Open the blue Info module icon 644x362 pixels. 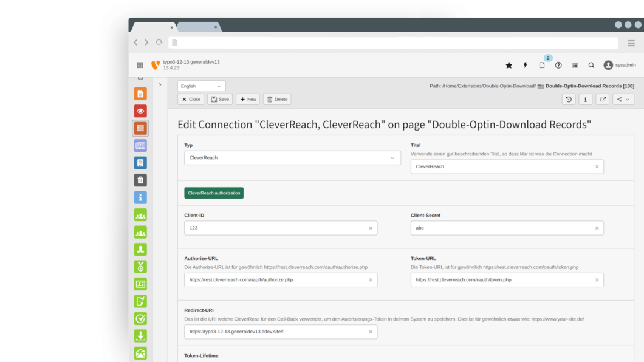140,197
